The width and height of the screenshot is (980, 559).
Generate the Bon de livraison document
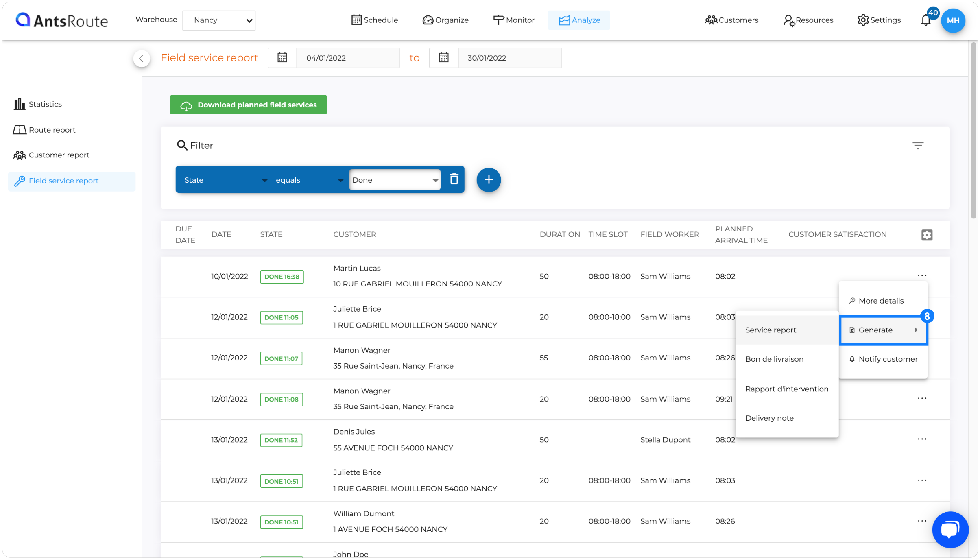pyautogui.click(x=787, y=359)
